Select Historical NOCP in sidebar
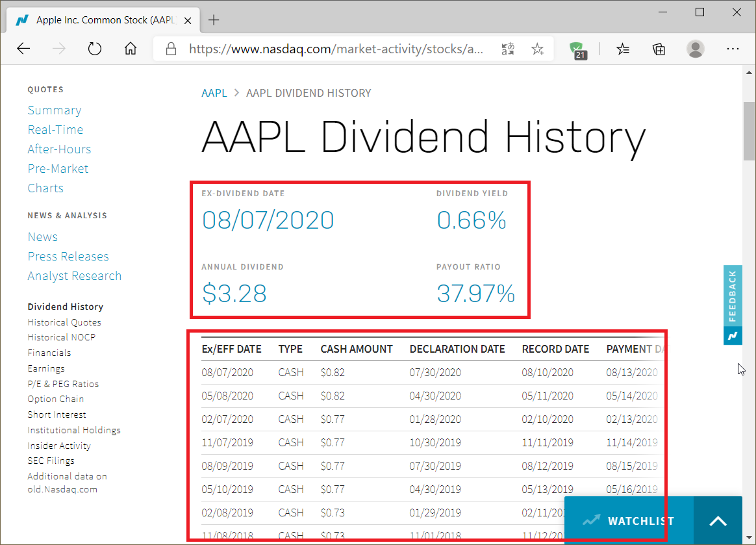Screen dimensions: 756x545 (61, 337)
